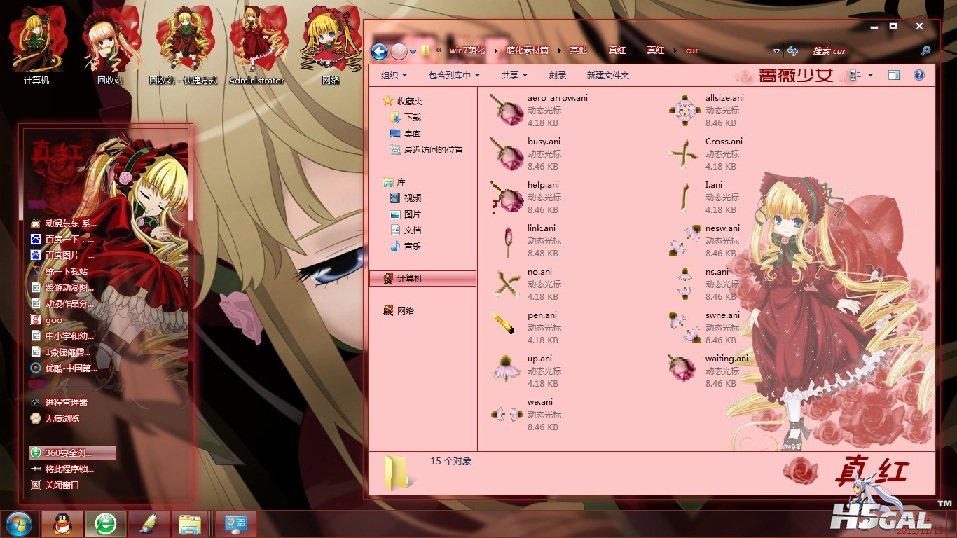Click the Explorer forward arrow button
The image size is (957, 538).
tap(399, 51)
